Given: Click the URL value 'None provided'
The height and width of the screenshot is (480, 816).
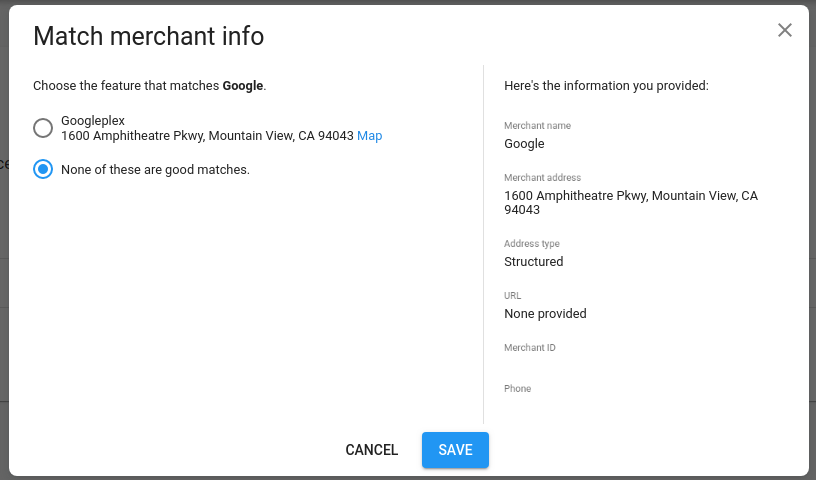Looking at the screenshot, I should [545, 314].
